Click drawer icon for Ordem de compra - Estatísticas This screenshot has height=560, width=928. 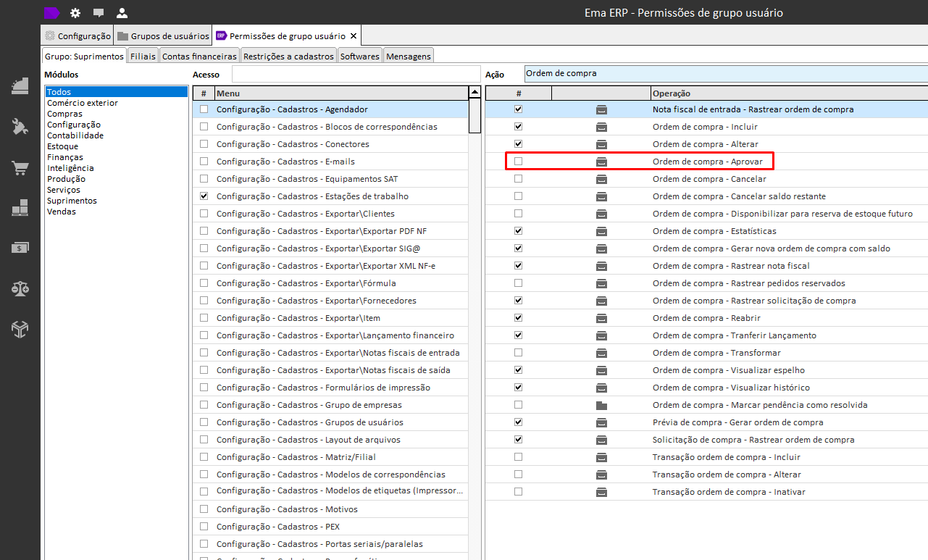(x=601, y=231)
